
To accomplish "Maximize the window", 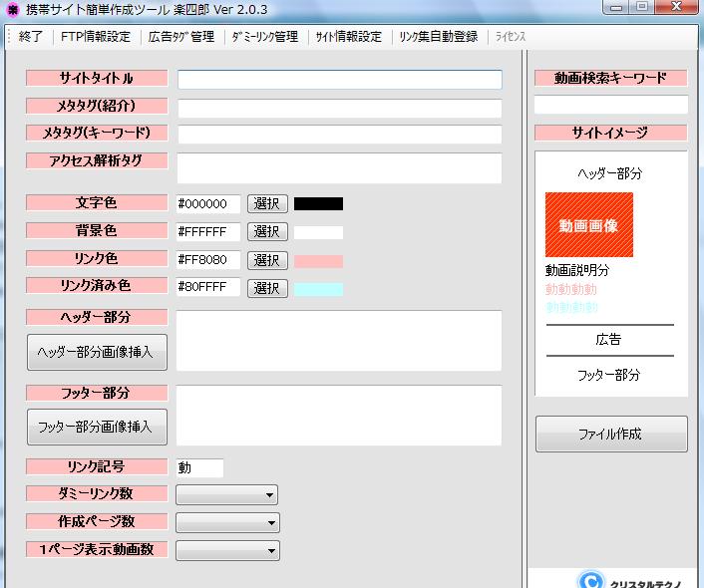I will [642, 7].
